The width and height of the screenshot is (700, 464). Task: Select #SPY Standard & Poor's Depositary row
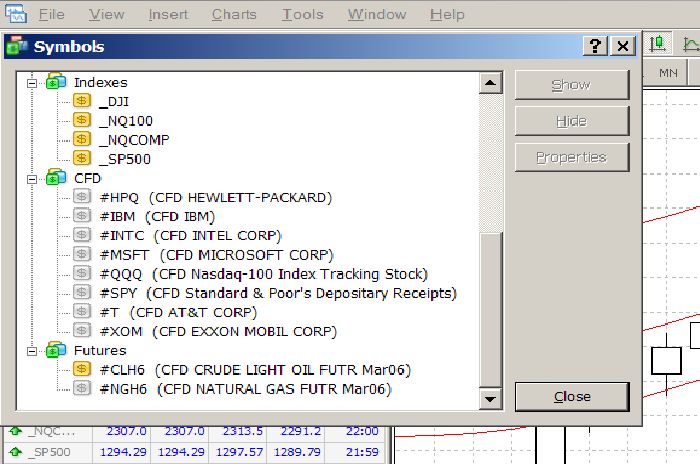[x=279, y=293]
